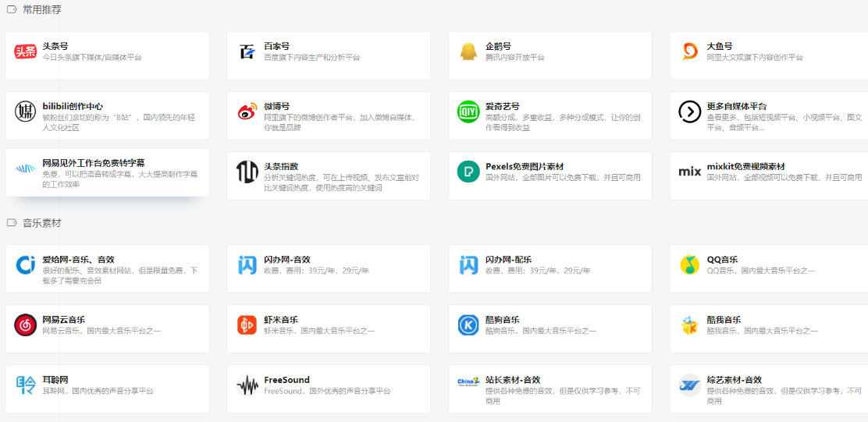This screenshot has width=868, height=422.
Task: Open the QQ音乐 yellow note icon
Action: [690, 265]
